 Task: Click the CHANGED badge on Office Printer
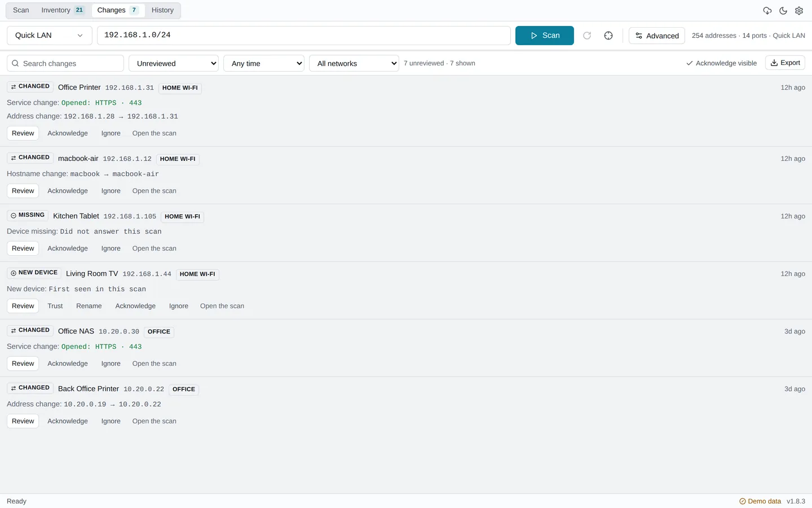tap(30, 87)
